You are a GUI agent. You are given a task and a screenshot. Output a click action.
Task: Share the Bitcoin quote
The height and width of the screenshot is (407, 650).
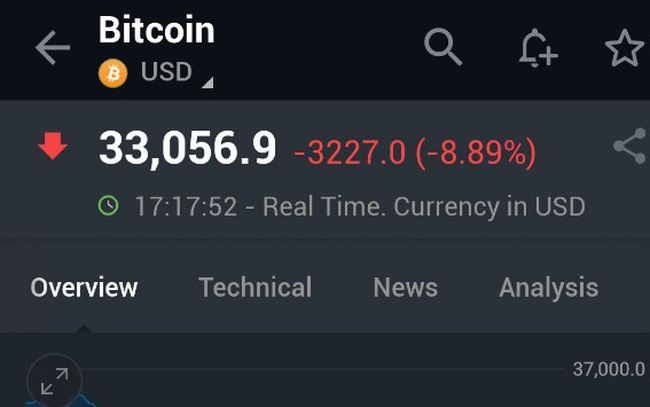(x=629, y=148)
